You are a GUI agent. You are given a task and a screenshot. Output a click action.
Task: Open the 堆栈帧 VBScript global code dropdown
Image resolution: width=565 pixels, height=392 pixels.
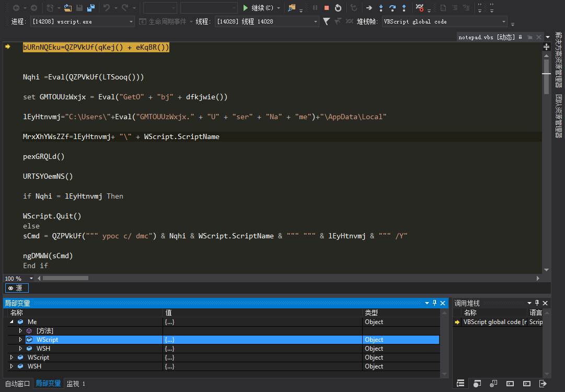coord(445,21)
